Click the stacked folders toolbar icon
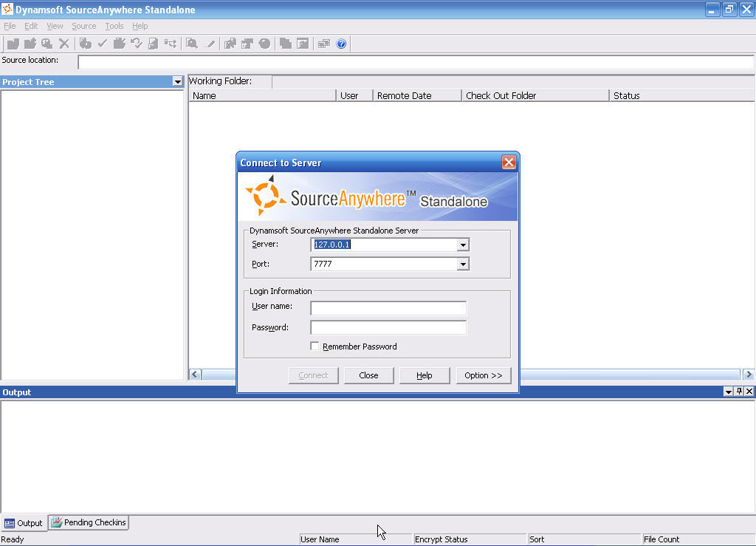Image resolution: width=756 pixels, height=546 pixels. point(286,44)
